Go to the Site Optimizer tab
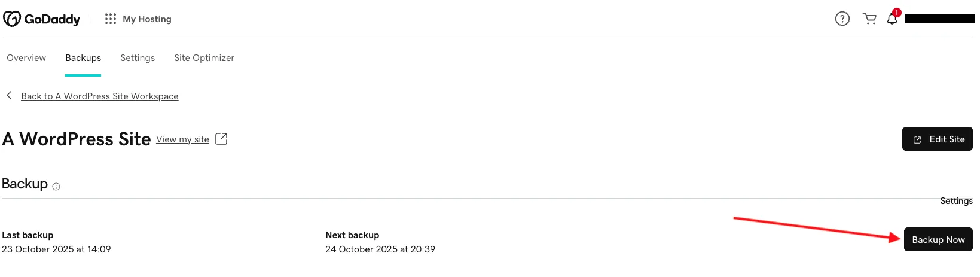980x277 pixels. [x=204, y=58]
